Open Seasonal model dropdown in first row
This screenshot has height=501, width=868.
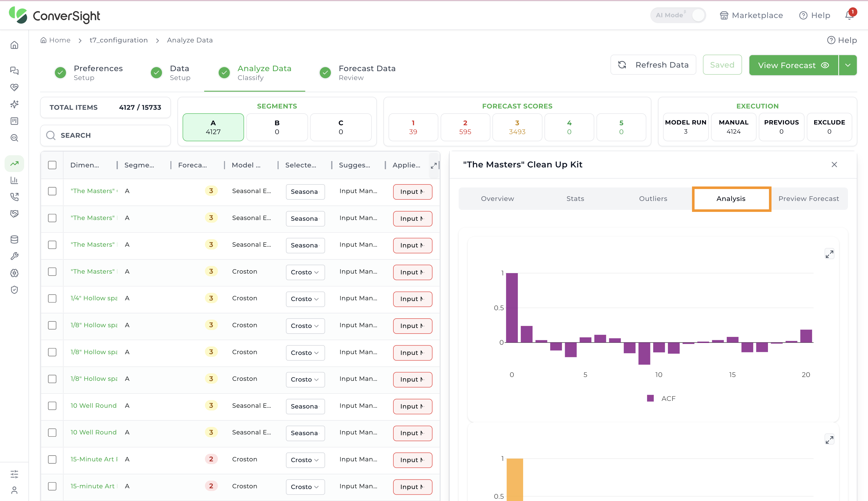305,192
